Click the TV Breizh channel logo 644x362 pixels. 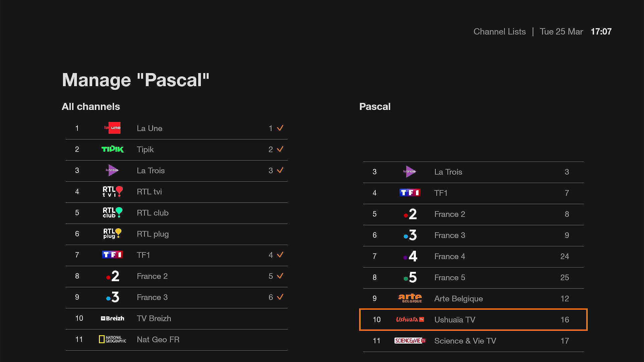click(112, 318)
